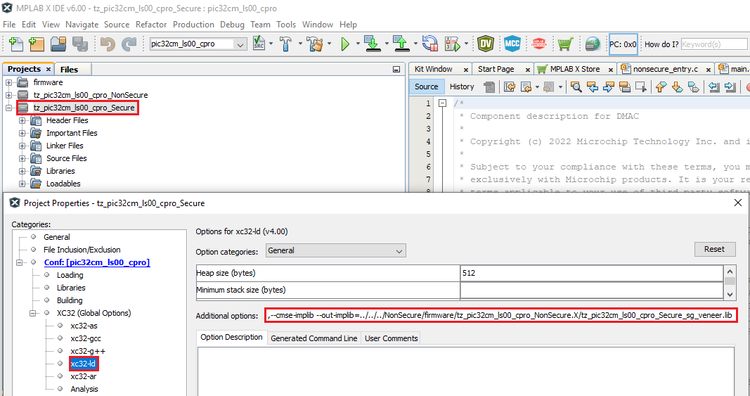Open dropdown arrow beside Run Project icon

point(357,44)
